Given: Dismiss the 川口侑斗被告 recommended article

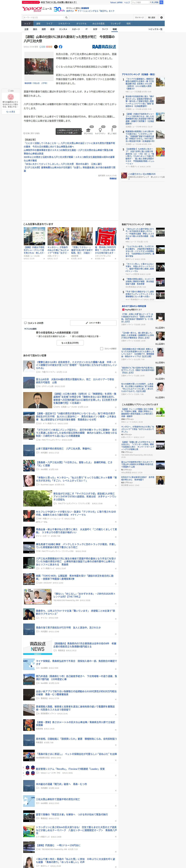Looking at the screenshot, I should (x=116, y=407).
